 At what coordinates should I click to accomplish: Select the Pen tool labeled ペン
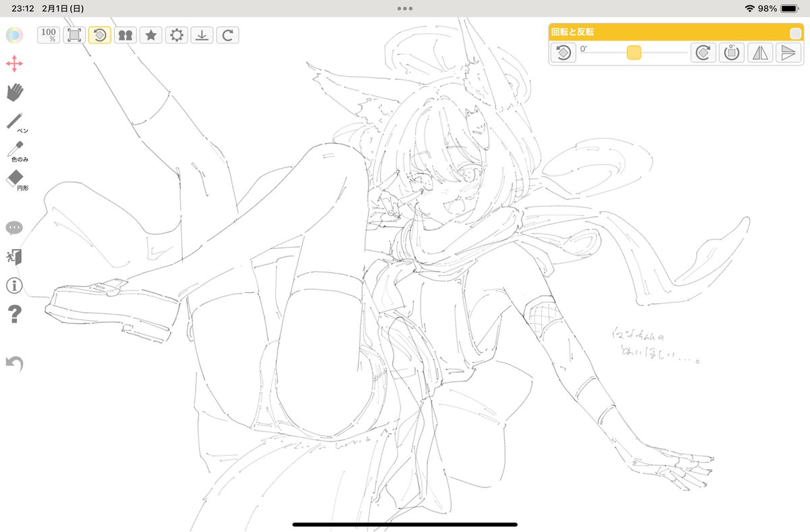coord(15,120)
